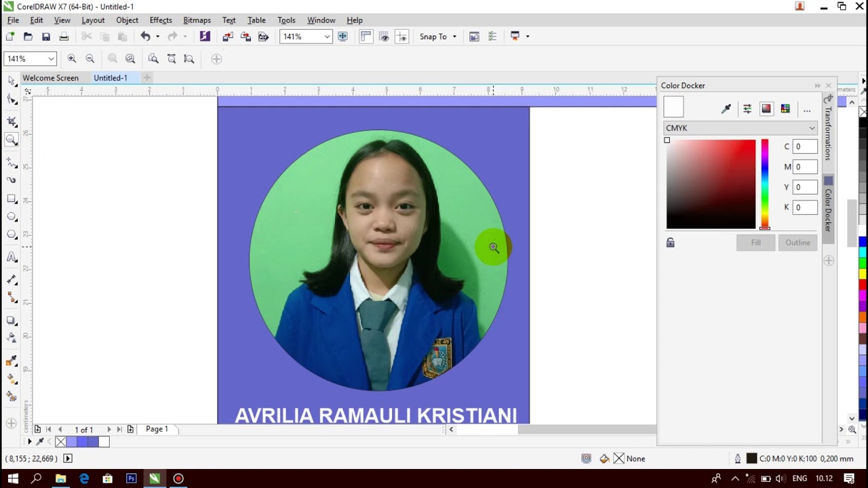The width and height of the screenshot is (868, 488).
Task: Select the Drop Shadow tool
Action: pyautogui.click(x=12, y=320)
